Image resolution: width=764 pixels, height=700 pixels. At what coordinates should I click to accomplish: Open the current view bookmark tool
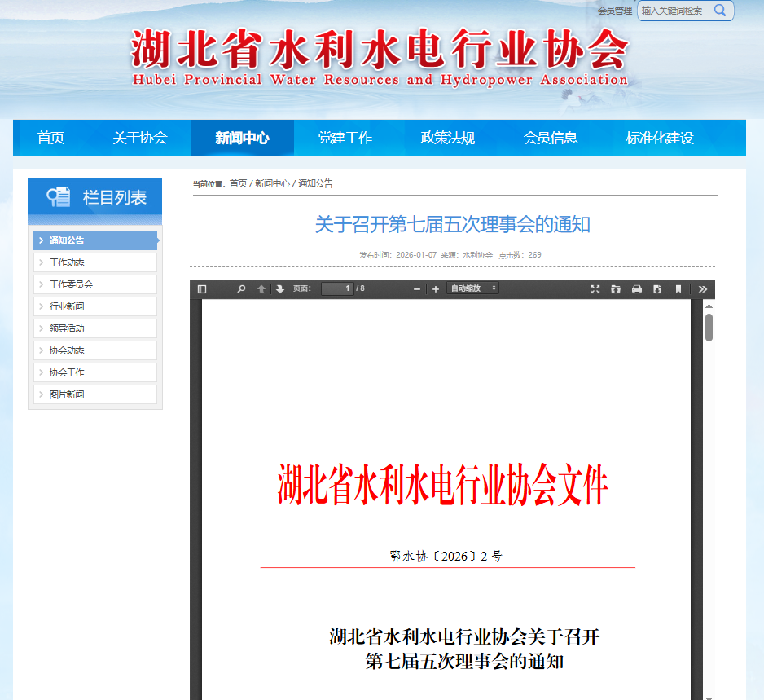[677, 288]
